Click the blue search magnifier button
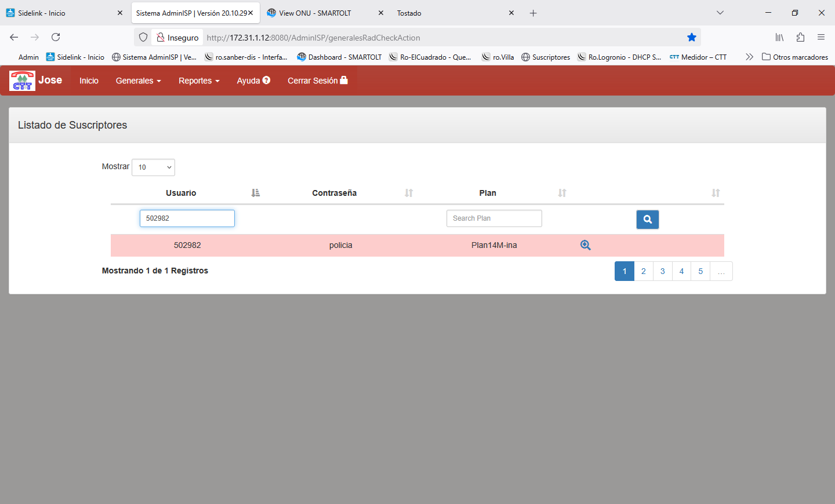The width and height of the screenshot is (835, 504). coord(647,220)
